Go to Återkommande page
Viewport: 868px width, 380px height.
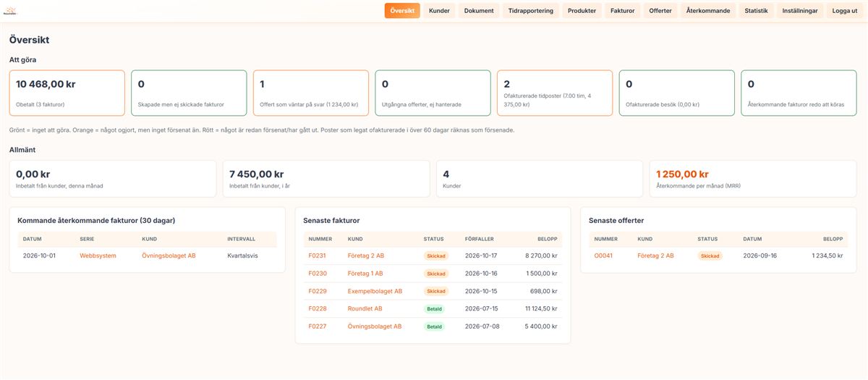(708, 11)
